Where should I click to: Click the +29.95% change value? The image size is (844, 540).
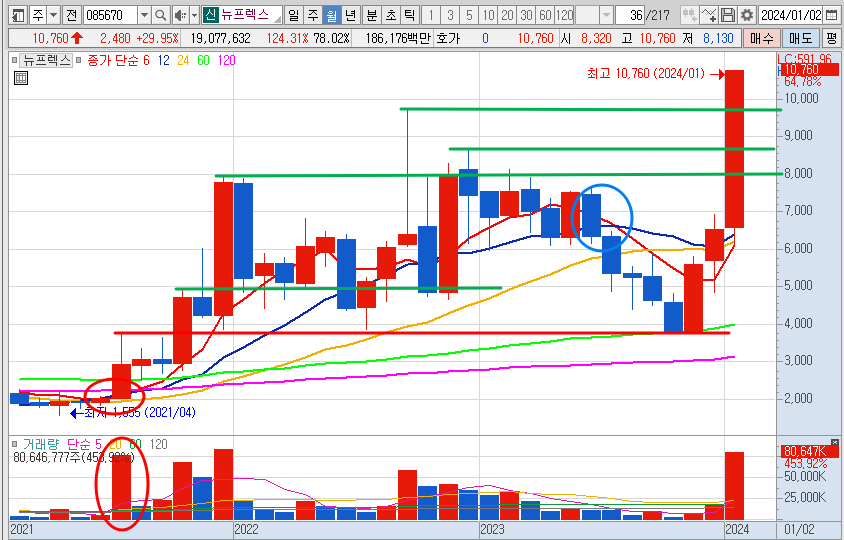pos(157,38)
